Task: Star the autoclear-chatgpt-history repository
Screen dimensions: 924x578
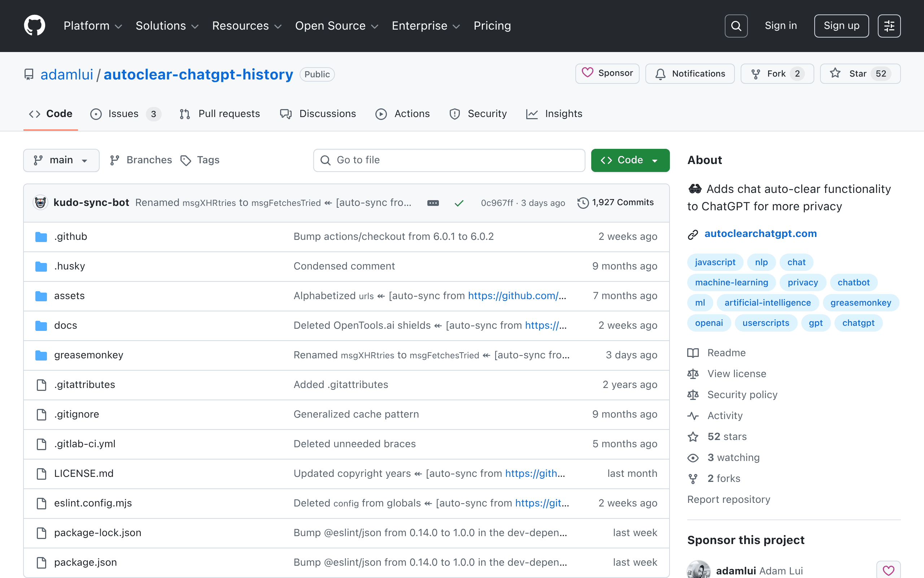Action: point(860,73)
